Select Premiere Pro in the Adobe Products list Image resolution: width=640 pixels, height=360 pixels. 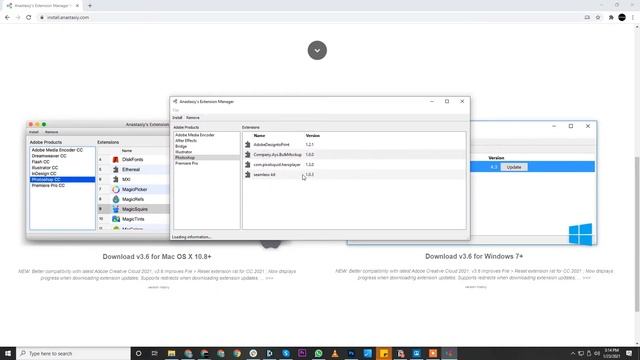187,163
